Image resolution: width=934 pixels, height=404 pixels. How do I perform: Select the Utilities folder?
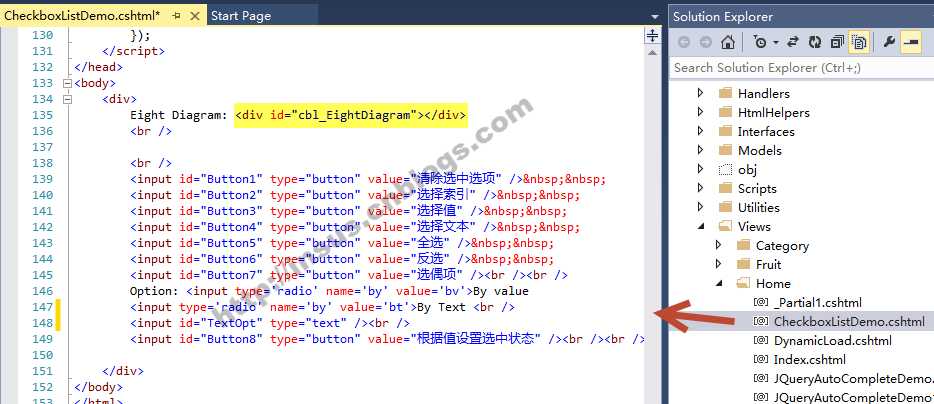(x=758, y=208)
